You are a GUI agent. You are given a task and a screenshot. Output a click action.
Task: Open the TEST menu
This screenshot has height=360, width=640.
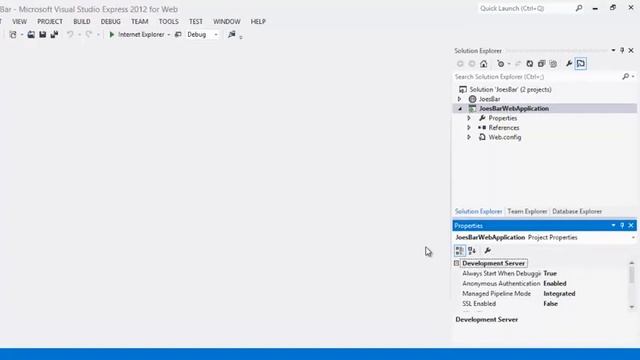point(196,22)
